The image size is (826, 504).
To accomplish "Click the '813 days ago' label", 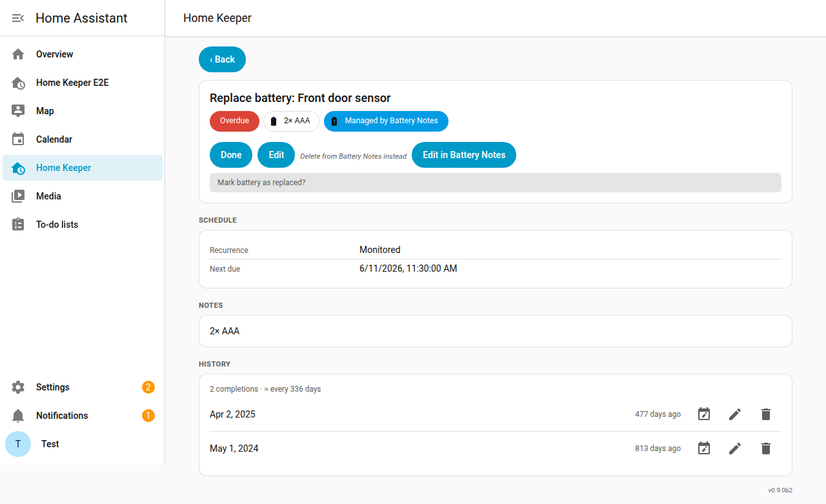I will point(658,449).
